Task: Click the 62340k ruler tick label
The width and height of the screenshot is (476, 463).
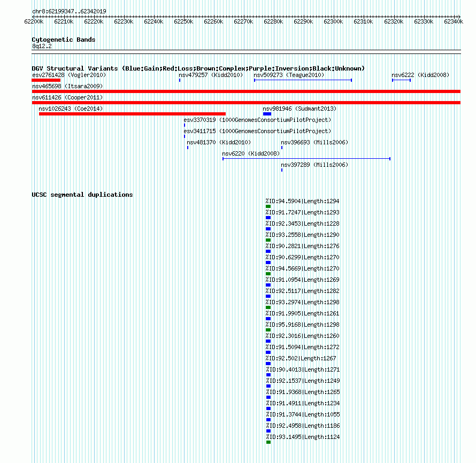Action: click(x=454, y=21)
